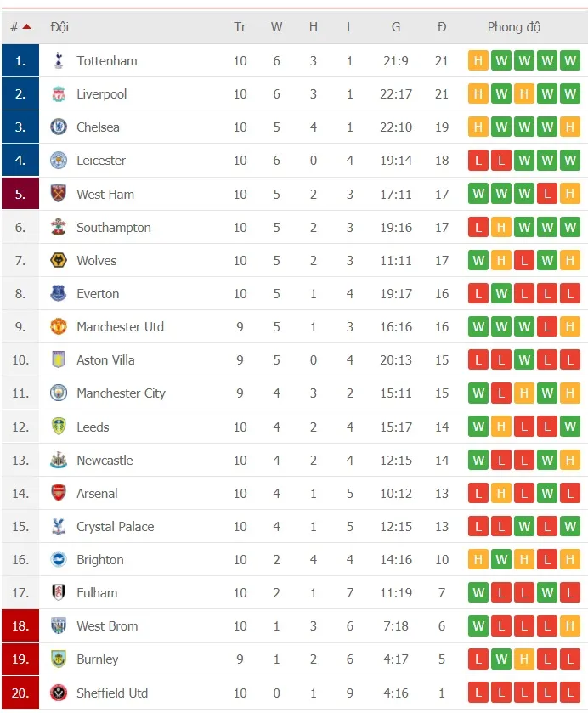Click Sheffield Utd's last form badge
The width and height of the screenshot is (588, 713).
570,693
